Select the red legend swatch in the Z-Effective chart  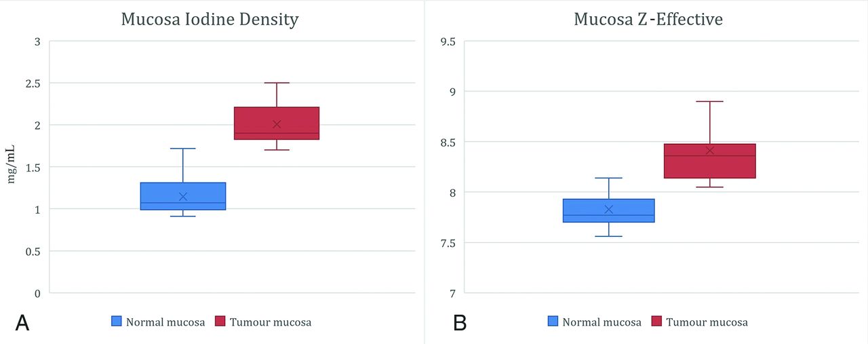coord(656,322)
